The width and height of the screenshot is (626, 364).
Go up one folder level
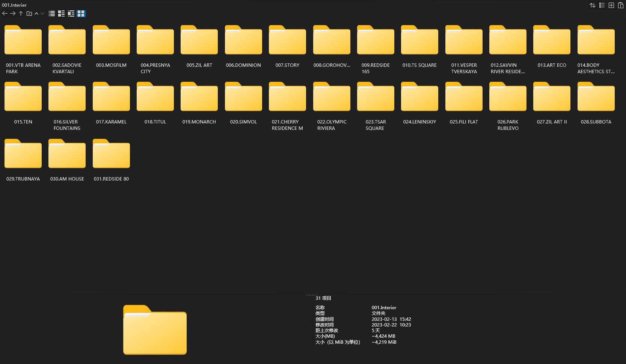[x=21, y=14]
